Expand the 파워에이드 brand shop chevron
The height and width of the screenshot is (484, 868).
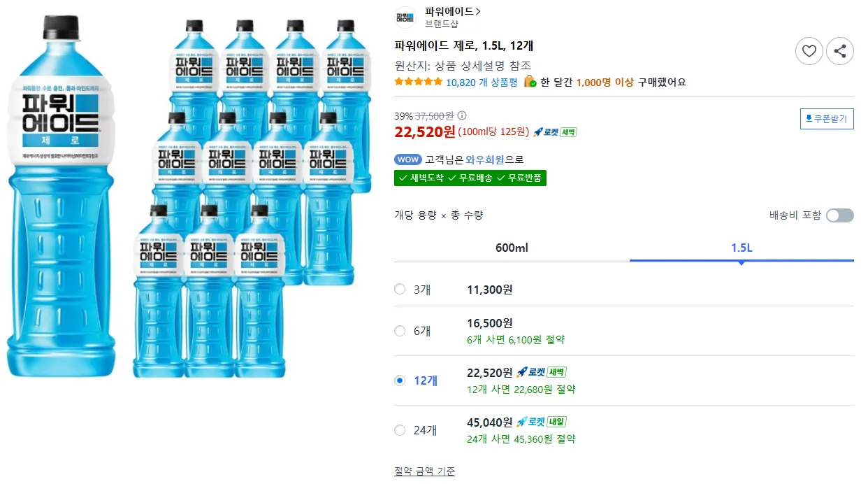click(x=478, y=11)
